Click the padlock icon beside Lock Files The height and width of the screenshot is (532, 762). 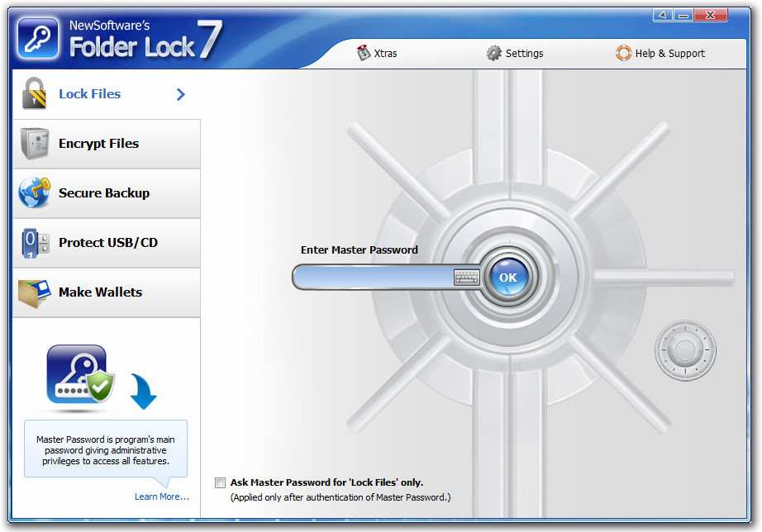click(34, 93)
